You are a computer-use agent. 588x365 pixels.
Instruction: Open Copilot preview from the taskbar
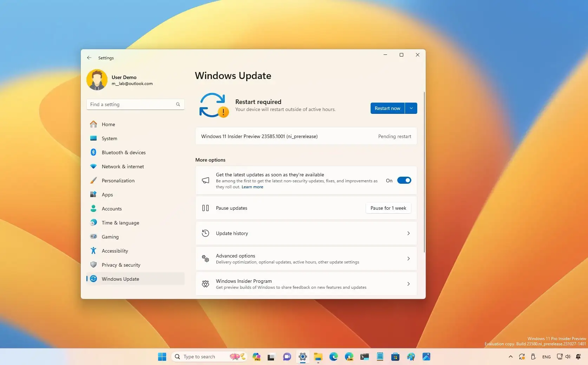click(x=256, y=357)
